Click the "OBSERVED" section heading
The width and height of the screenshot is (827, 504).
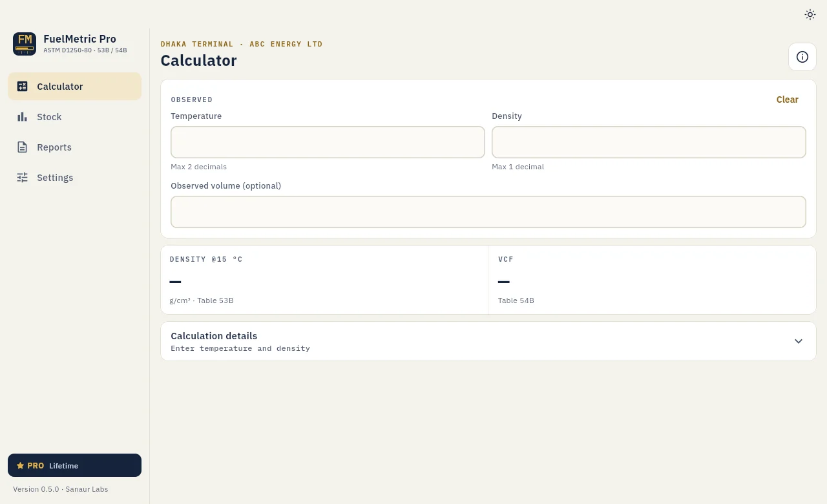pos(192,100)
